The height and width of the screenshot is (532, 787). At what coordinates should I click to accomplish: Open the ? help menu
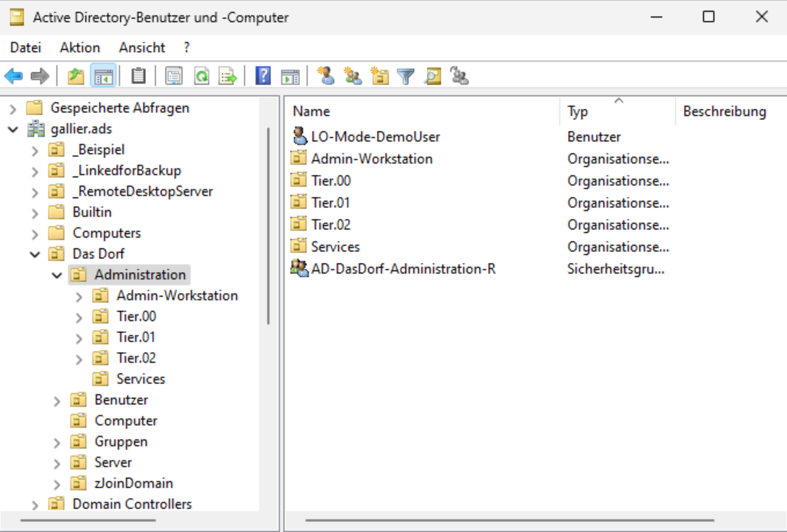186,47
